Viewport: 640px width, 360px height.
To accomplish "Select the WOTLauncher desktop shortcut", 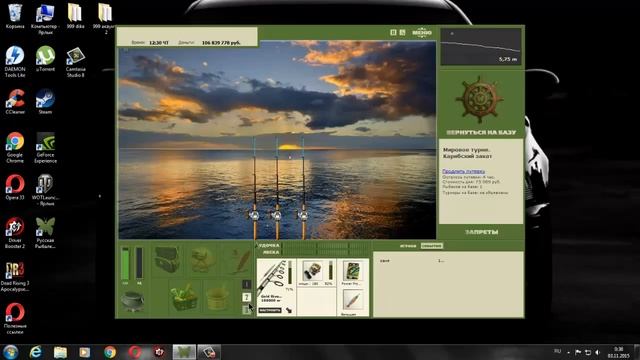I will point(45,190).
